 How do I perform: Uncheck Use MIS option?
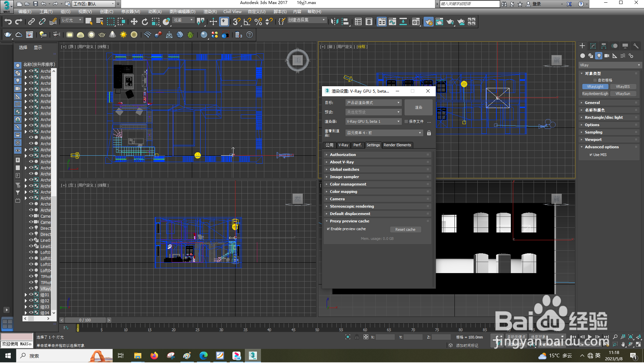[x=591, y=155]
